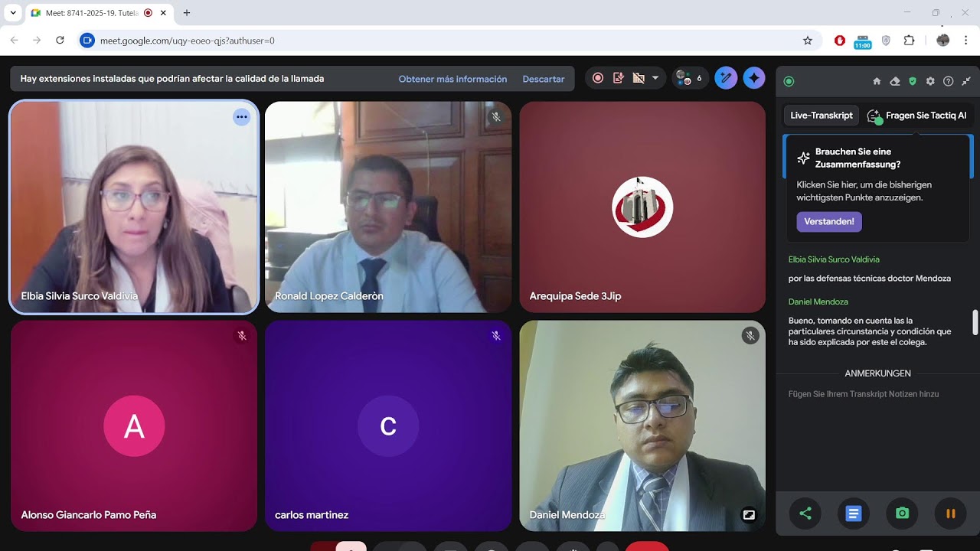Pause the Tactiq transcription
This screenshot has width=980, height=551.
click(951, 514)
